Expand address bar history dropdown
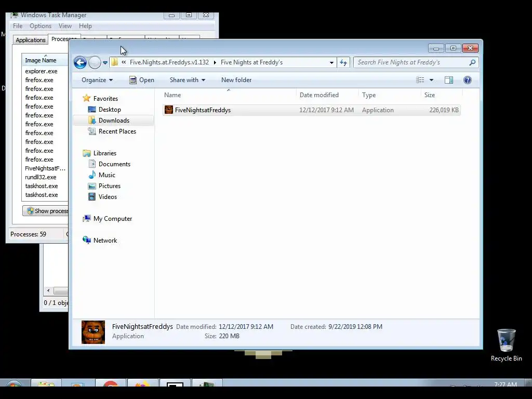This screenshot has height=399, width=532. click(x=331, y=62)
